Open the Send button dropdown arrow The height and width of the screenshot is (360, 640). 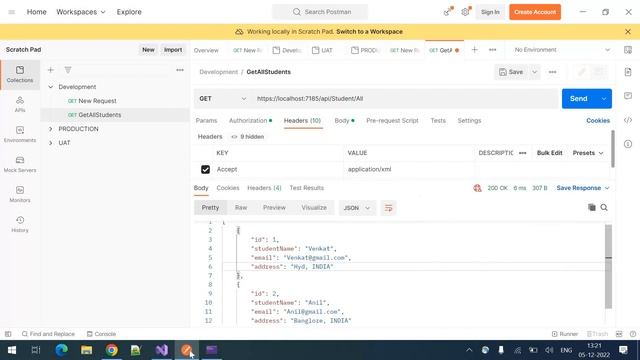click(604, 99)
